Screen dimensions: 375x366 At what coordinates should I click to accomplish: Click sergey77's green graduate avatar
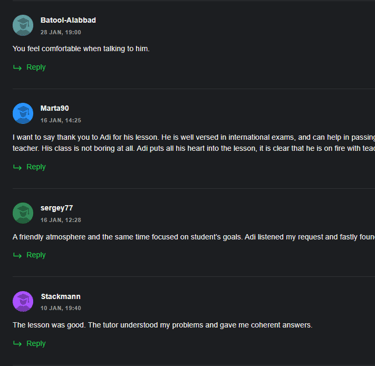pos(23,213)
